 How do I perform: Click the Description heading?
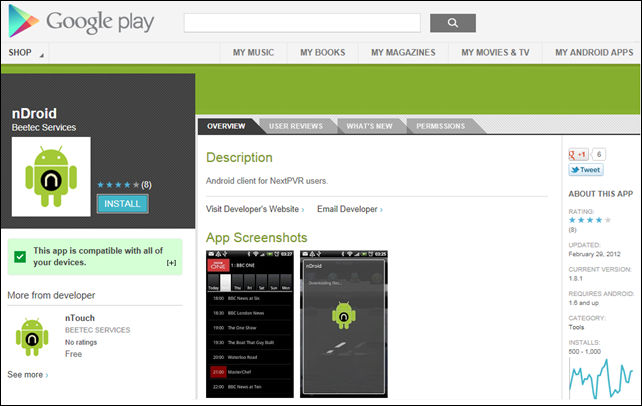239,158
